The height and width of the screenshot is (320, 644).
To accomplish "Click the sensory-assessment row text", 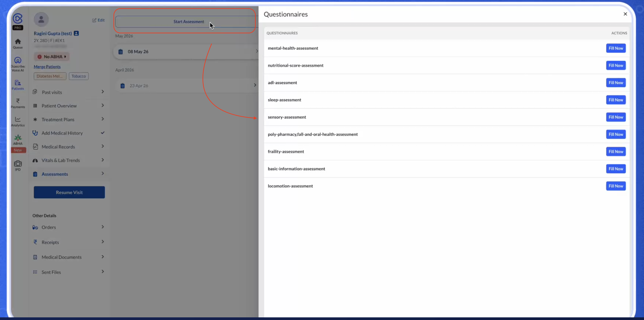I will [x=287, y=117].
